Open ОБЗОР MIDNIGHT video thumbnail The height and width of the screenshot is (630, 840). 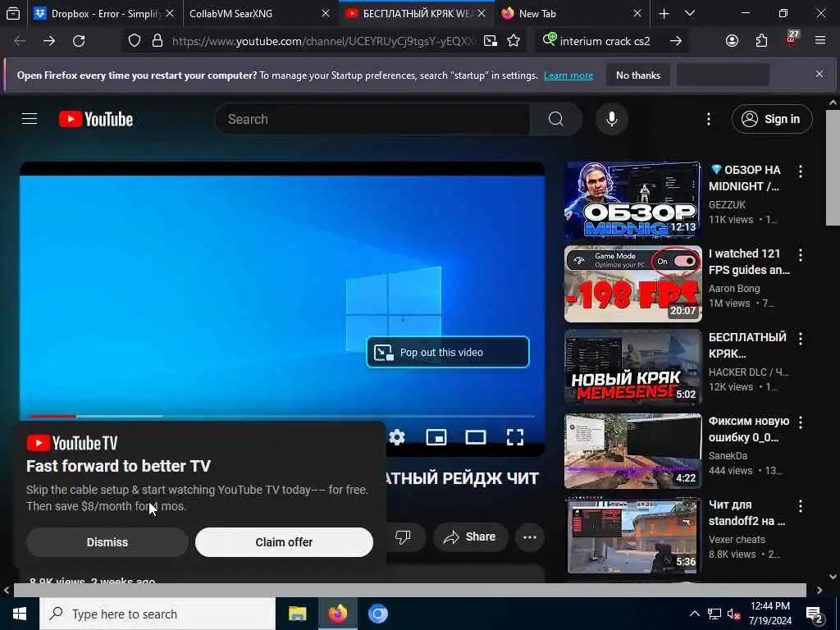tap(632, 200)
